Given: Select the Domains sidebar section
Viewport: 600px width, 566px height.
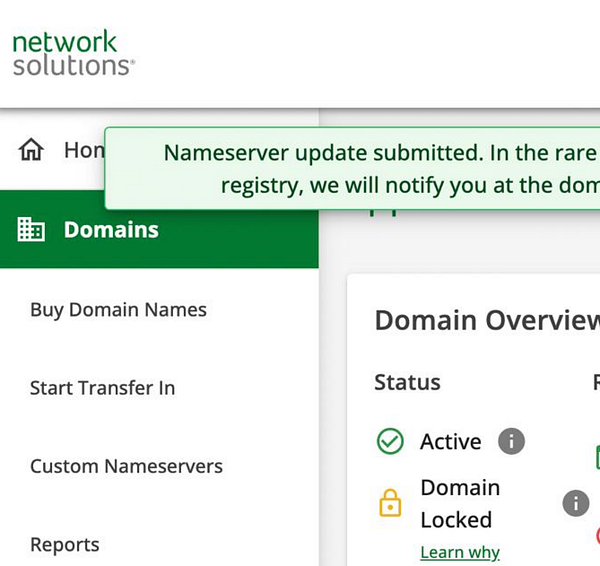Looking at the screenshot, I should click(x=159, y=229).
